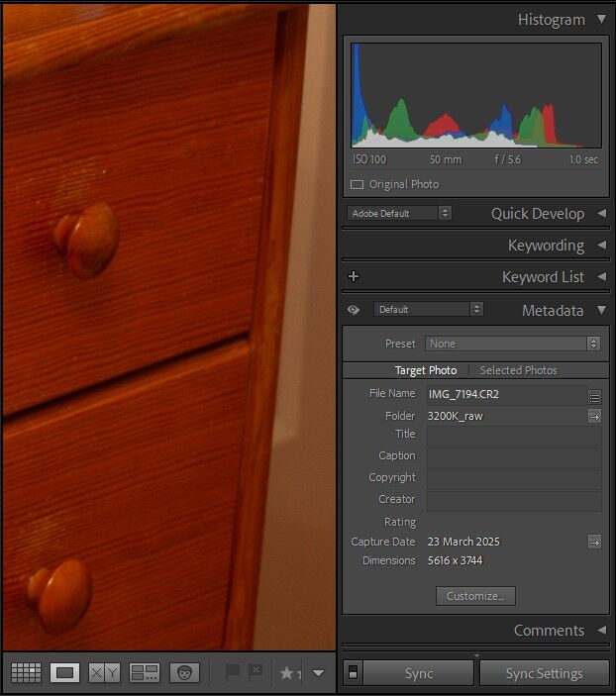
Task: Open Compare view (XY)
Action: pos(104,672)
